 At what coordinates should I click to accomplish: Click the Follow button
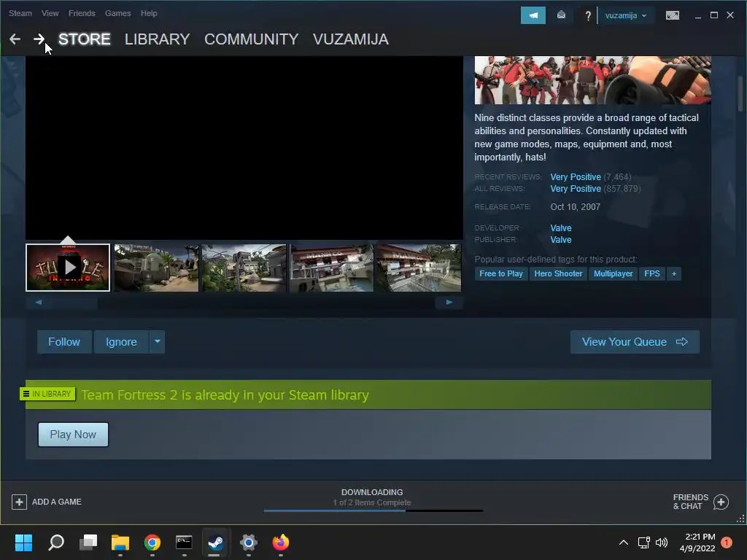click(x=64, y=342)
